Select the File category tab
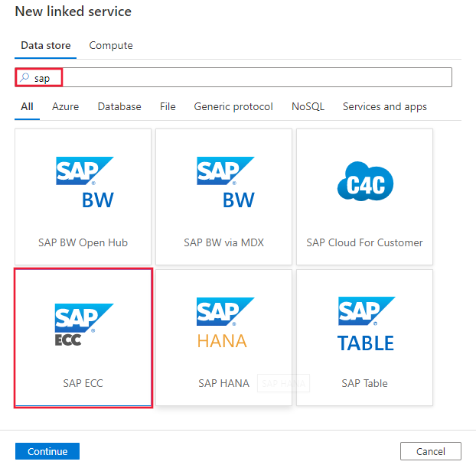This screenshot has height=468, width=476. 168,107
